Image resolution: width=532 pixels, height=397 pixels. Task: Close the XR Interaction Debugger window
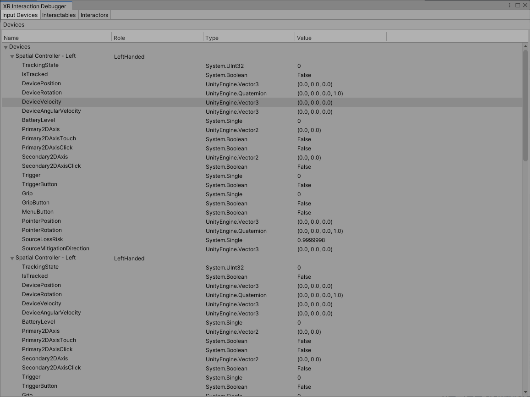525,5
